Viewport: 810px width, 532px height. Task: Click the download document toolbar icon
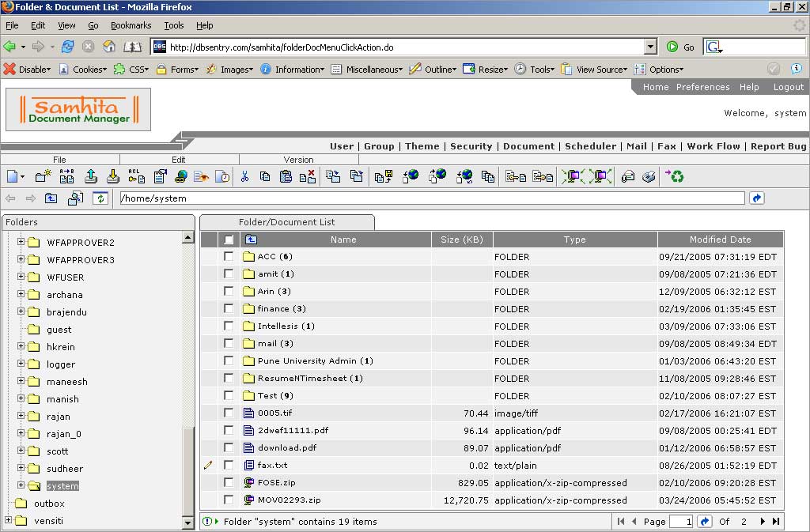click(x=113, y=176)
